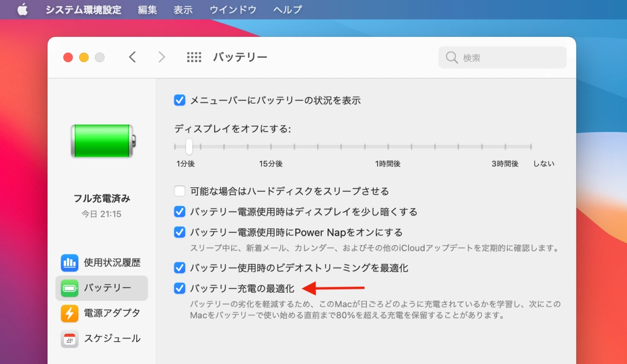Click the back navigation arrow
The width and height of the screenshot is (627, 364).
pos(132,57)
